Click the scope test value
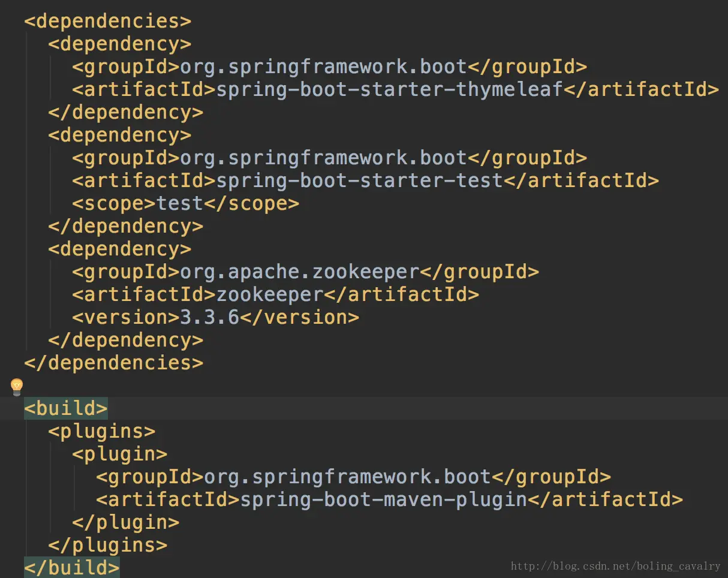Image resolution: width=728 pixels, height=578 pixels. (180, 203)
